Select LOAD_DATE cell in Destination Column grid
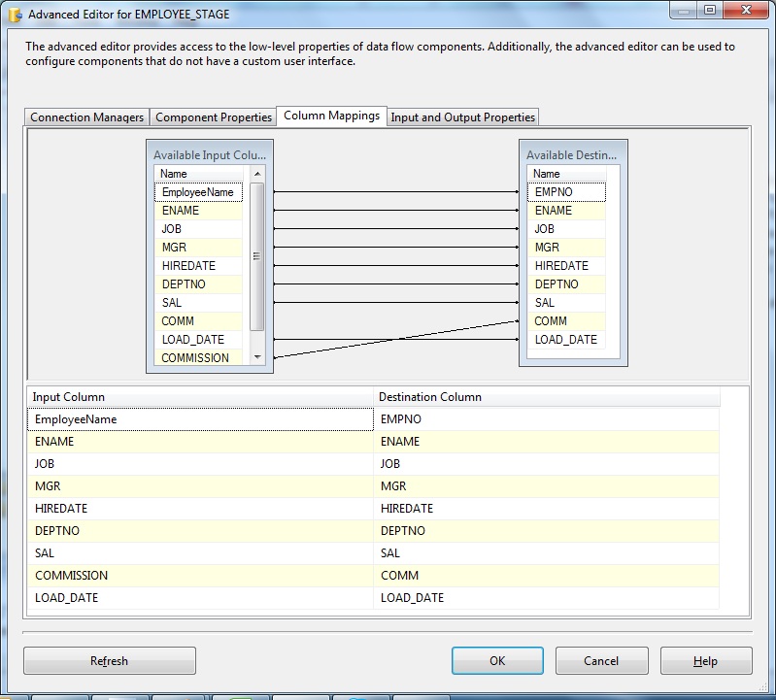This screenshot has width=776, height=700. coord(547,598)
